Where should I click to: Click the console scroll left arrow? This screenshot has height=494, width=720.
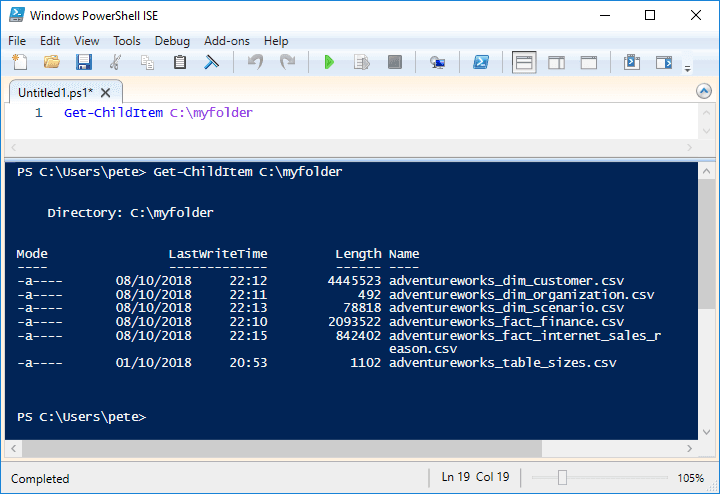pos(14,448)
